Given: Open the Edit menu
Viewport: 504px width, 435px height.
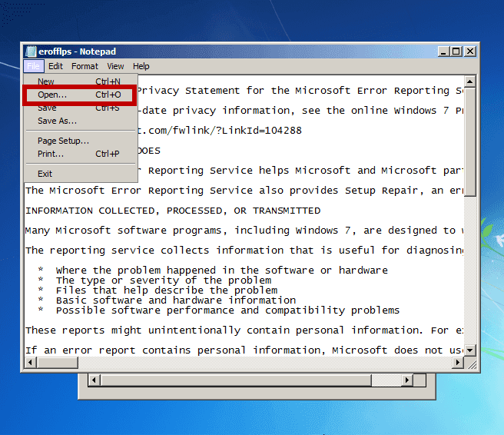Looking at the screenshot, I should [x=55, y=66].
